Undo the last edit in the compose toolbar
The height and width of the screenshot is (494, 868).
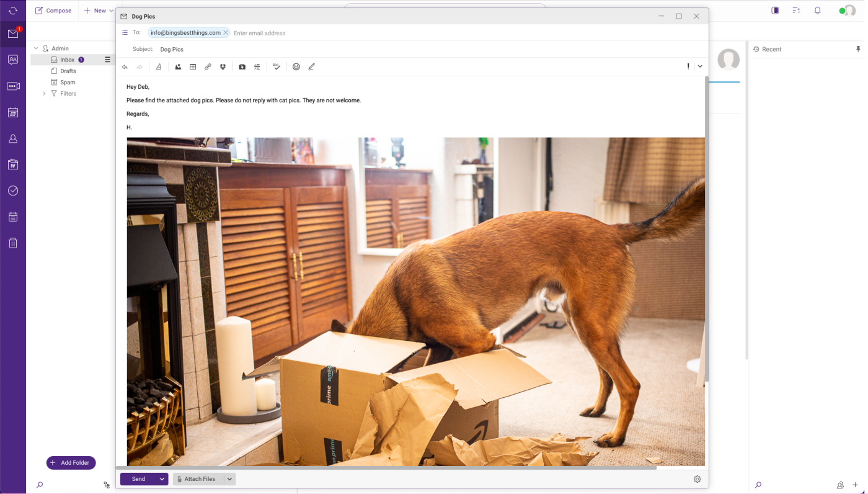(x=125, y=67)
